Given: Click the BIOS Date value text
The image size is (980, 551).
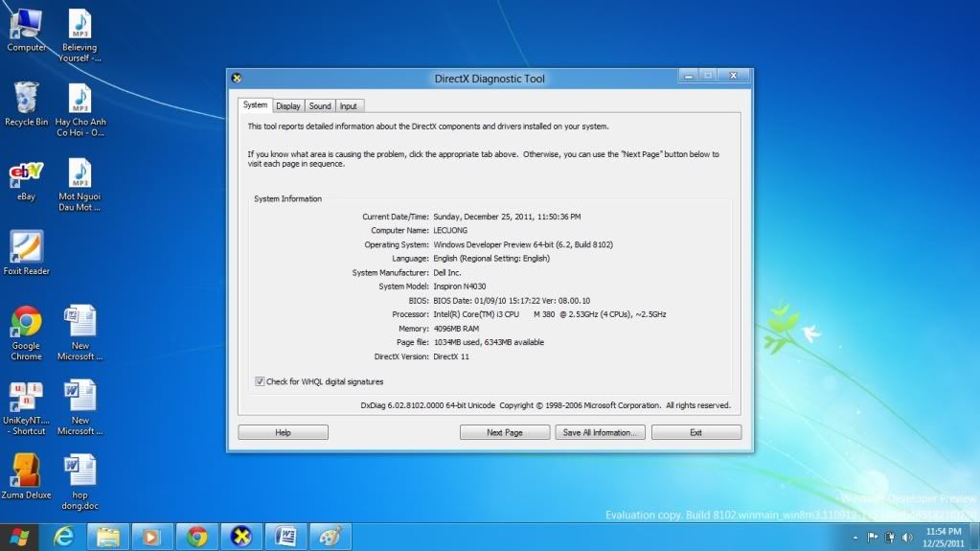Looking at the screenshot, I should pos(512,301).
